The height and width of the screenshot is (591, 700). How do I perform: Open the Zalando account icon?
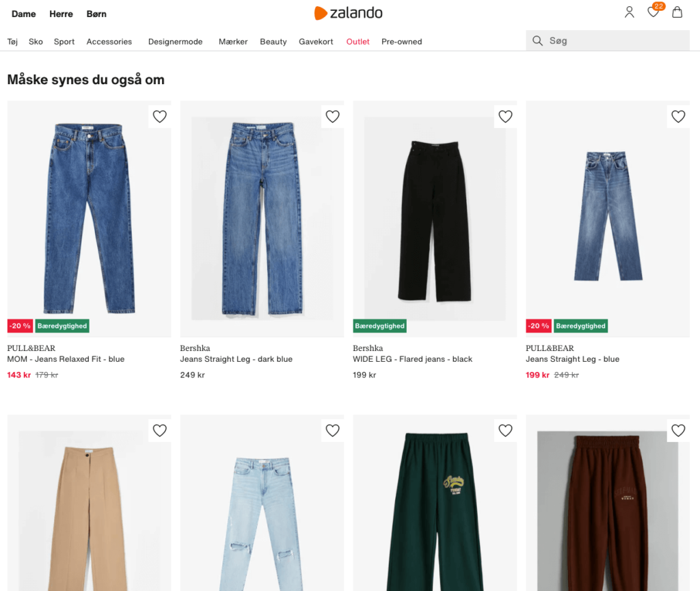(629, 12)
